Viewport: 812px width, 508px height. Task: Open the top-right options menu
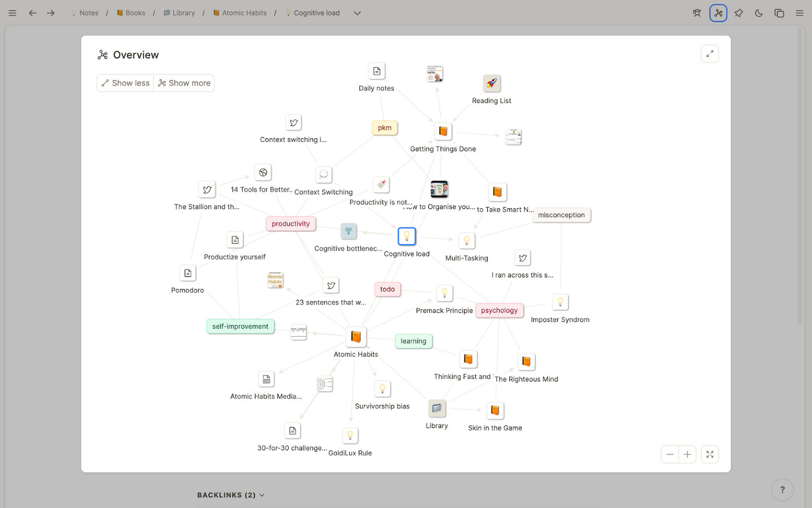799,13
